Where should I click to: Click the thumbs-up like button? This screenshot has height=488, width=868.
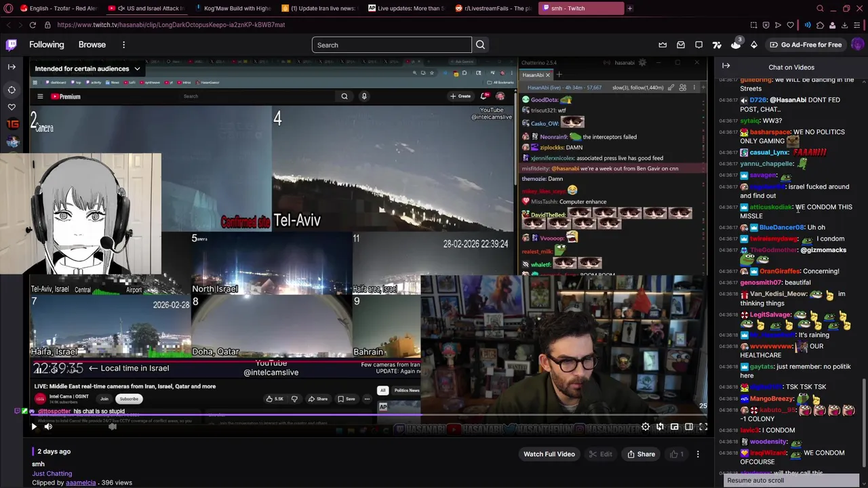[677, 454]
